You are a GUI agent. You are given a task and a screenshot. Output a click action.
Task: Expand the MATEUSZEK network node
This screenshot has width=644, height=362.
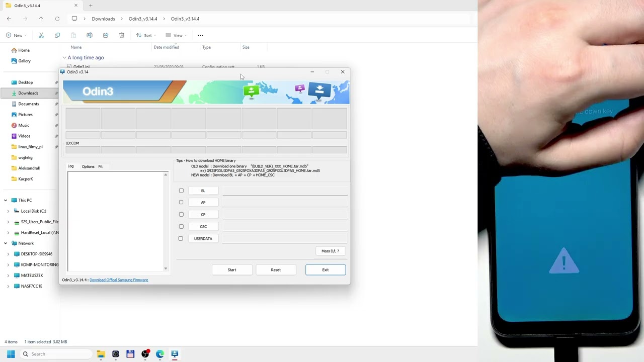point(8,276)
